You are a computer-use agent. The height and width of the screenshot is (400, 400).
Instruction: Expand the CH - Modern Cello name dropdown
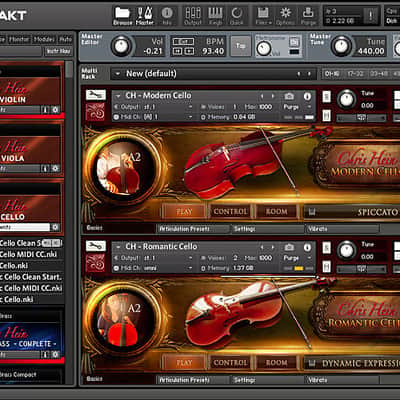pos(118,96)
